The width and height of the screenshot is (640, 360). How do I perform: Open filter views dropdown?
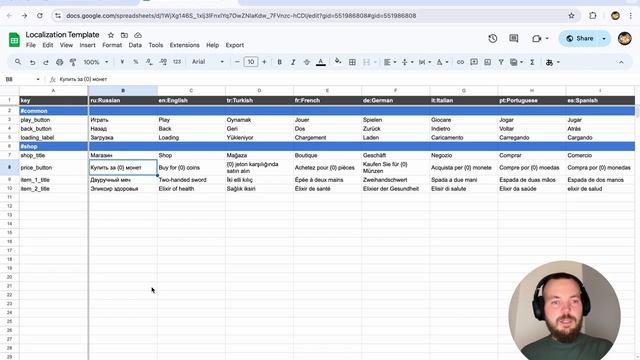(x=516, y=62)
